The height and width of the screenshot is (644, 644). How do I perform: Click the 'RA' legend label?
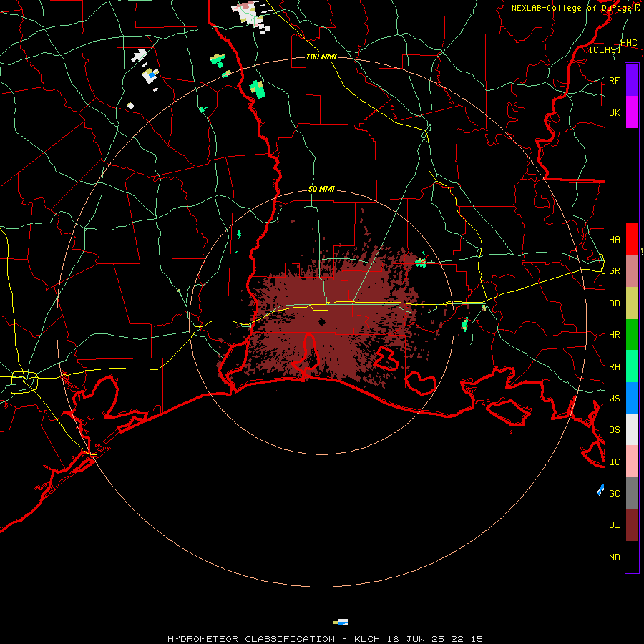pyautogui.click(x=614, y=367)
